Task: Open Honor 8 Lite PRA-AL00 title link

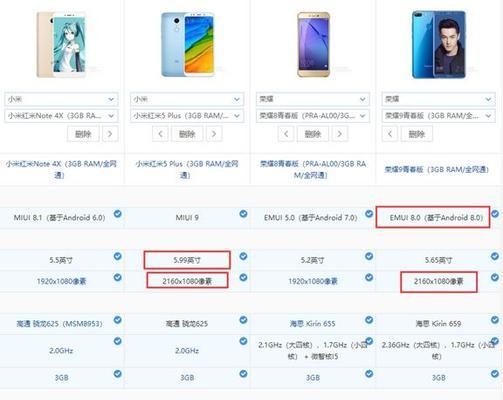Action: click(313, 169)
